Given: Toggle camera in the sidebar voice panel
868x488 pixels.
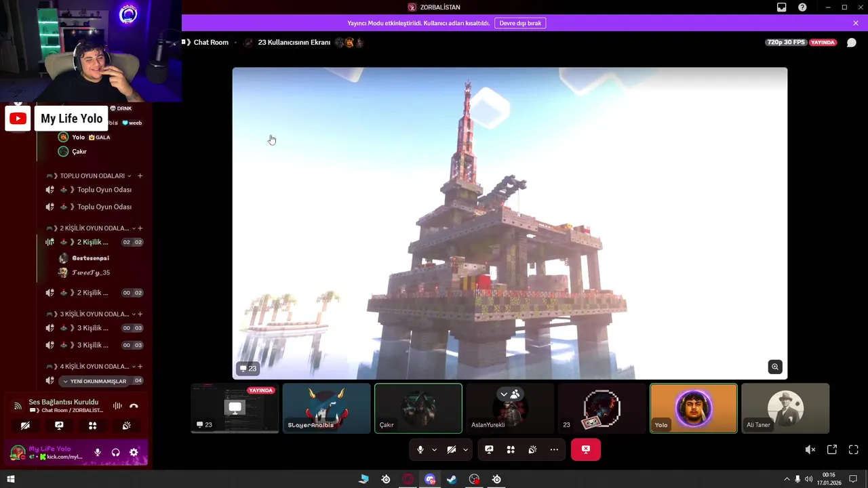Looking at the screenshot, I should pyautogui.click(x=25, y=426).
